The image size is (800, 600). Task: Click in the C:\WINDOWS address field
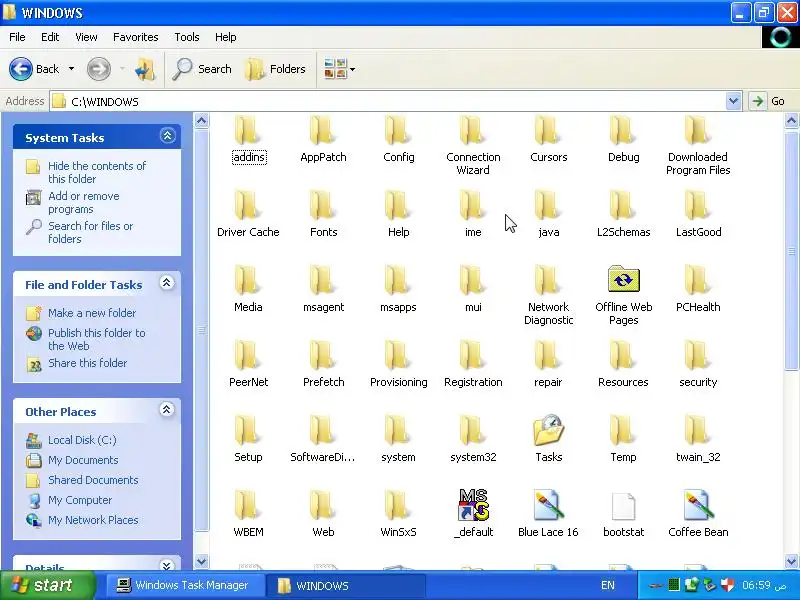pyautogui.click(x=388, y=101)
